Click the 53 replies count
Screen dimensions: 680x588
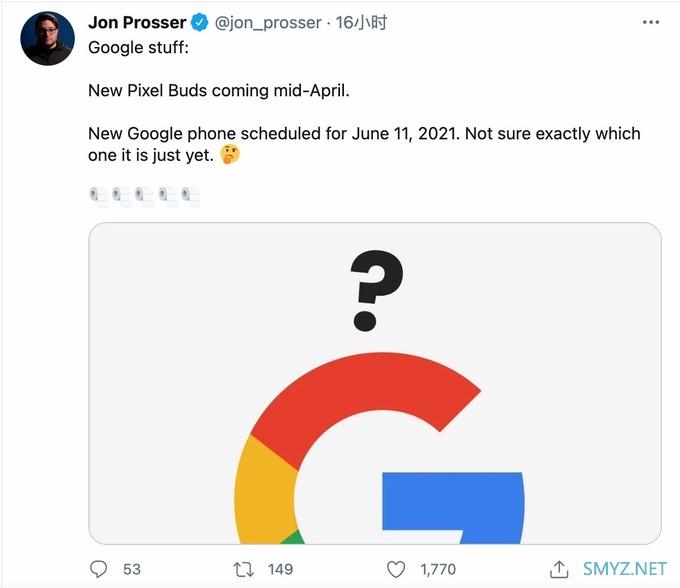(x=132, y=569)
